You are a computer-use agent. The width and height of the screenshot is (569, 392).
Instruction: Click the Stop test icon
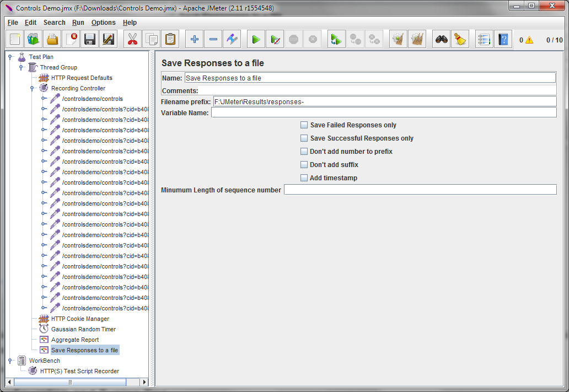(293, 39)
